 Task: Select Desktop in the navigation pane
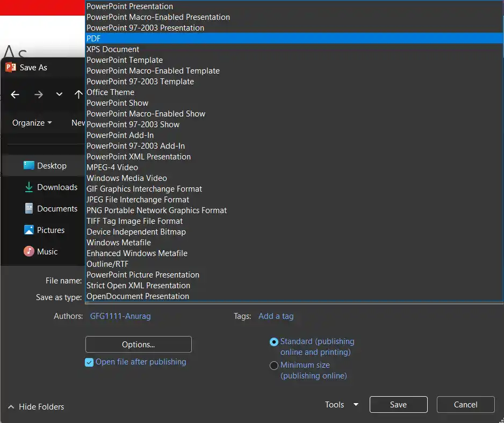click(x=43, y=166)
